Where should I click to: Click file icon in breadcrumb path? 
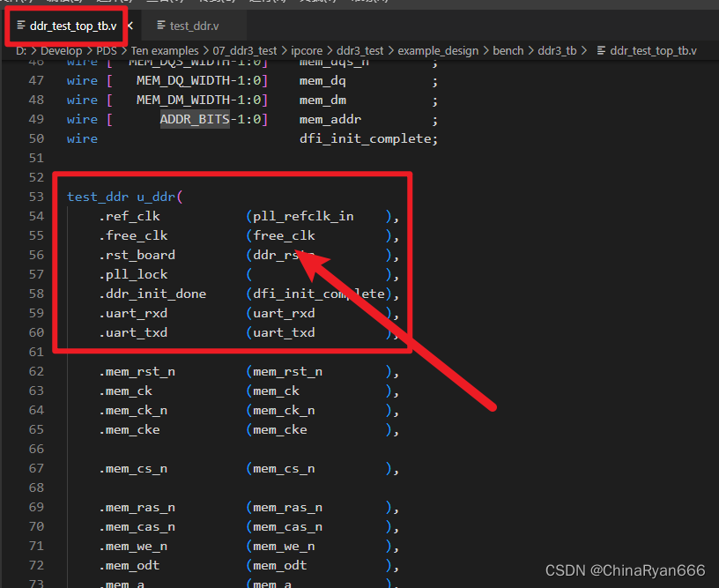(601, 50)
